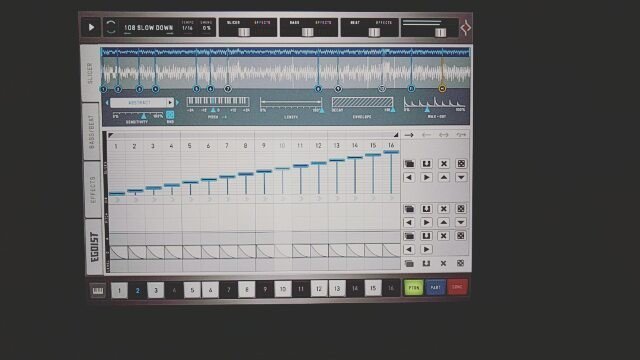Open the Tempo 1/16 value
This screenshot has width=640, height=360.
[x=187, y=28]
